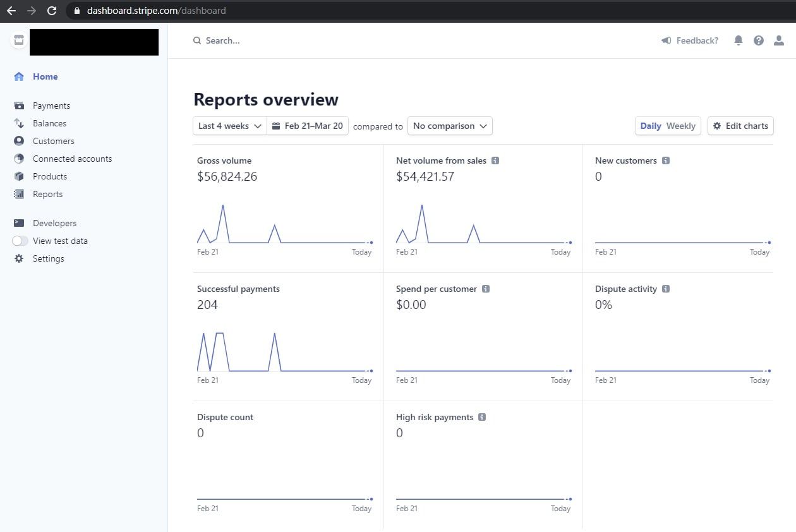The image size is (796, 532).
Task: Click the info icon next to New customers
Action: click(x=666, y=160)
